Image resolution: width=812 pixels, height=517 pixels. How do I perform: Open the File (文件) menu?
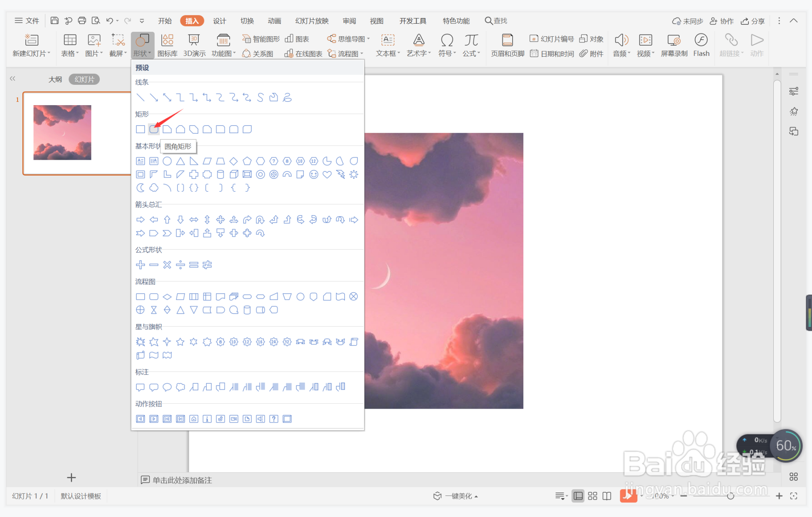click(x=27, y=21)
